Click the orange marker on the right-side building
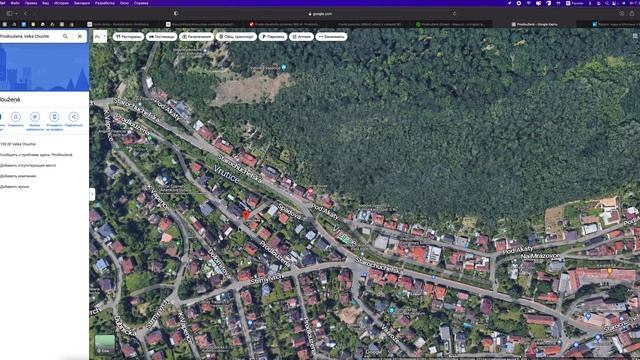This screenshot has width=640, height=360. [x=610, y=271]
